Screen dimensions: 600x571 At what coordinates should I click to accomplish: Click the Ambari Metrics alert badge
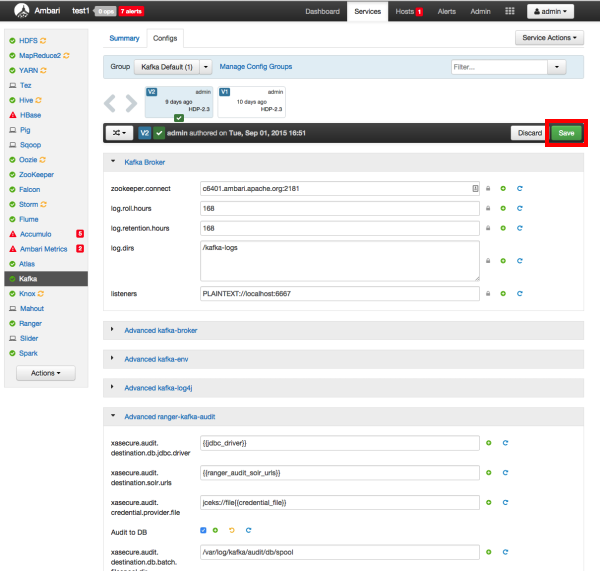(x=80, y=249)
